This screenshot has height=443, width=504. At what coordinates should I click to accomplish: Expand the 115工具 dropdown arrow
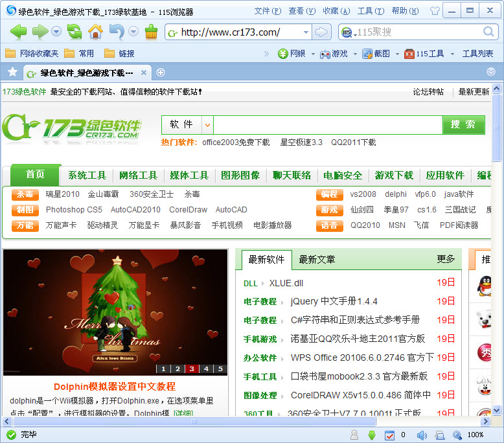click(452, 54)
